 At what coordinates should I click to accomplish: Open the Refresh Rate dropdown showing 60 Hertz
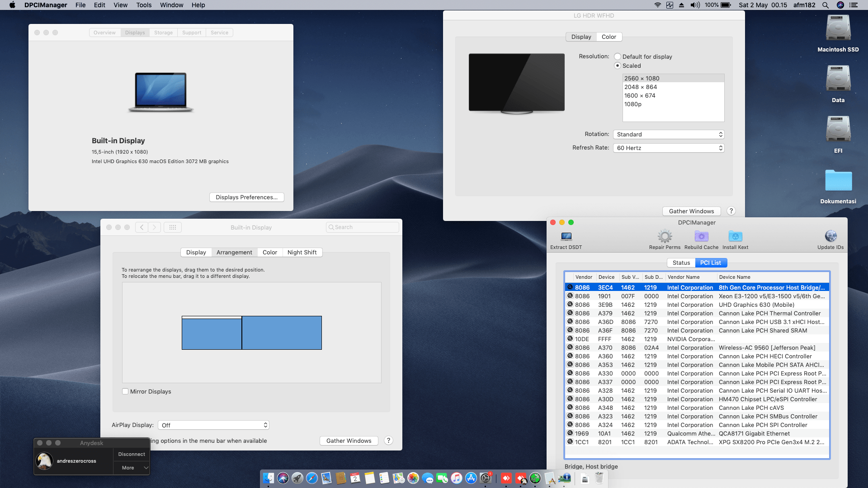(669, 148)
